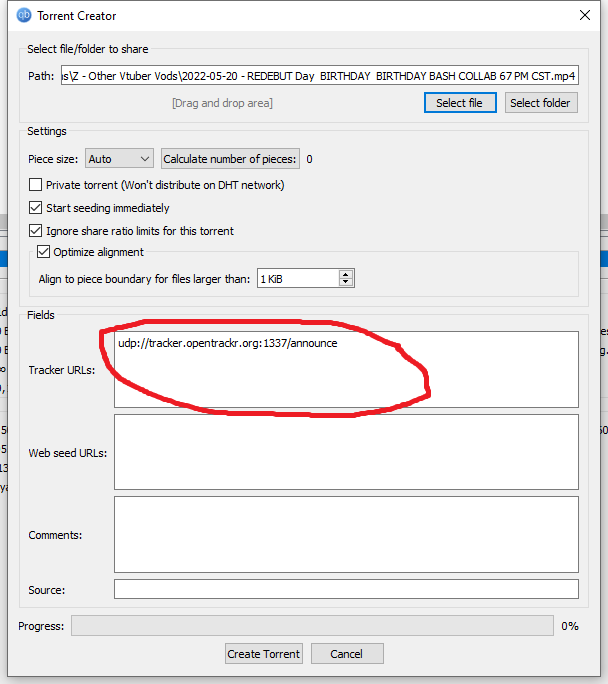The image size is (608, 684).
Task: Click the file Path input field
Action: [x=318, y=76]
